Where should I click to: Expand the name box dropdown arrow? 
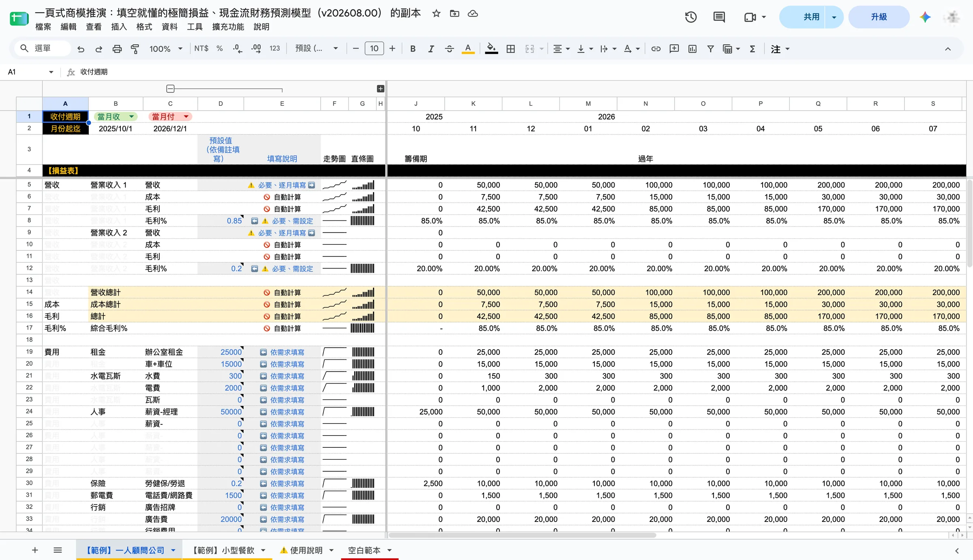51,72
